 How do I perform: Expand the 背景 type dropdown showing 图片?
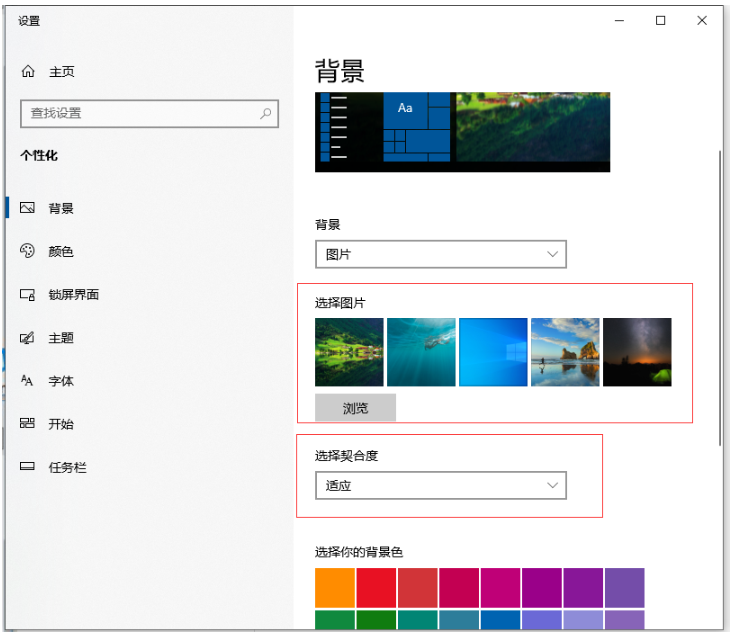(x=440, y=255)
